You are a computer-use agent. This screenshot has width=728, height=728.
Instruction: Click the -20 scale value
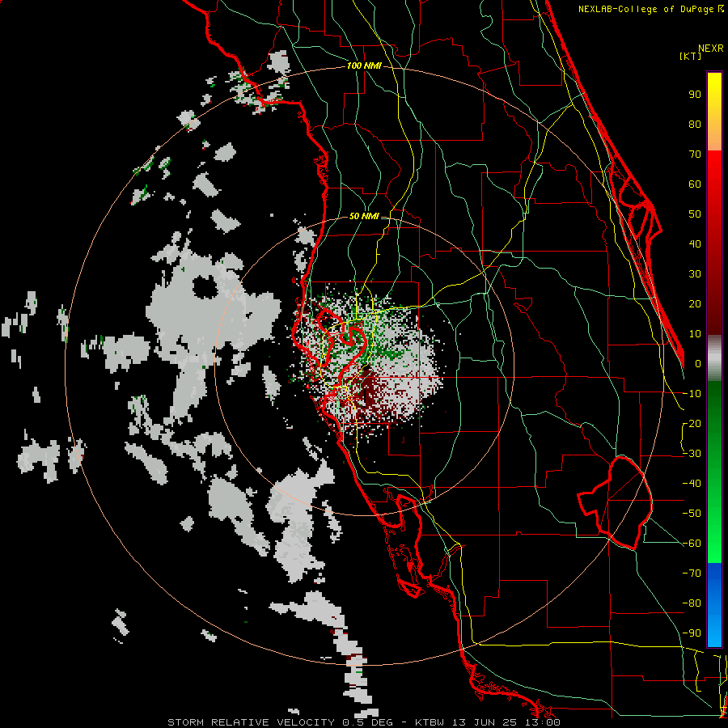pyautogui.click(x=692, y=424)
